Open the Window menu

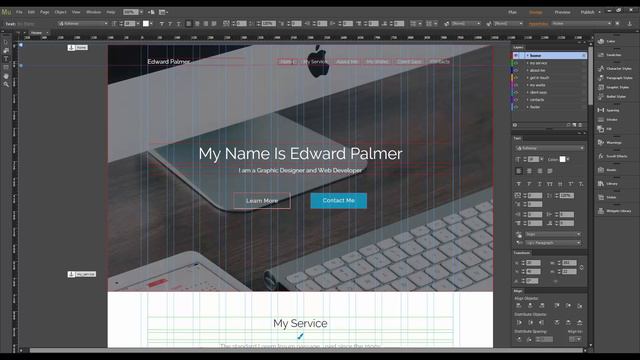pyautogui.click(x=93, y=12)
